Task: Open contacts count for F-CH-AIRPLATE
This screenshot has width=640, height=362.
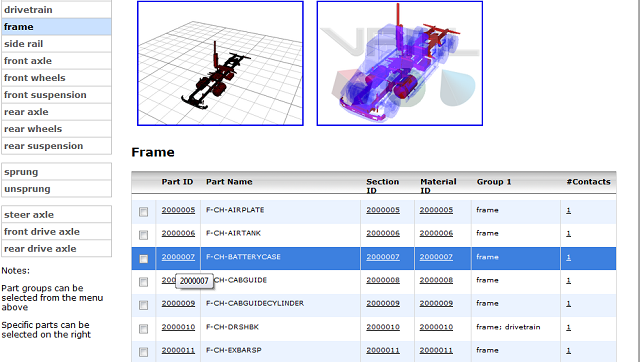Action: tap(569, 210)
